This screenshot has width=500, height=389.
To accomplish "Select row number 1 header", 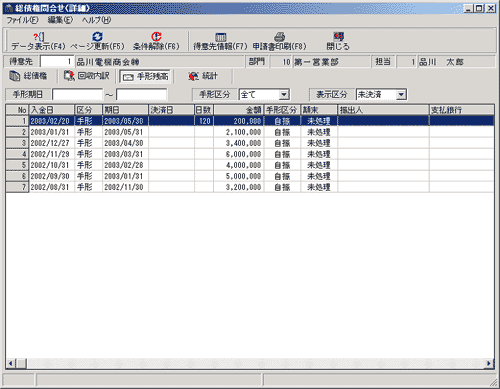I will [x=17, y=121].
